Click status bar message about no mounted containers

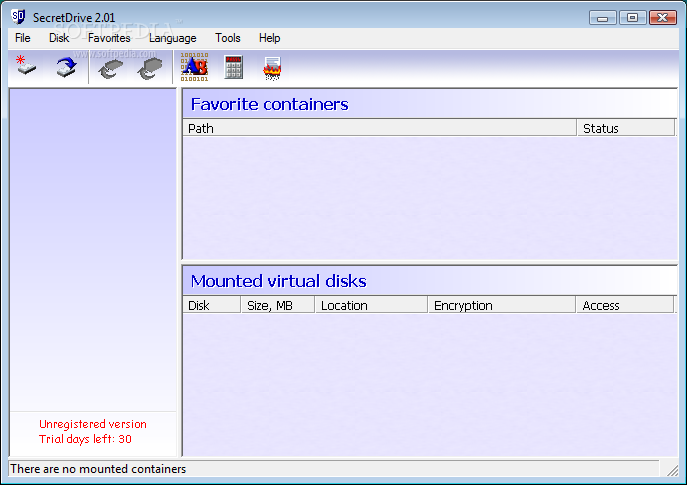click(98, 469)
